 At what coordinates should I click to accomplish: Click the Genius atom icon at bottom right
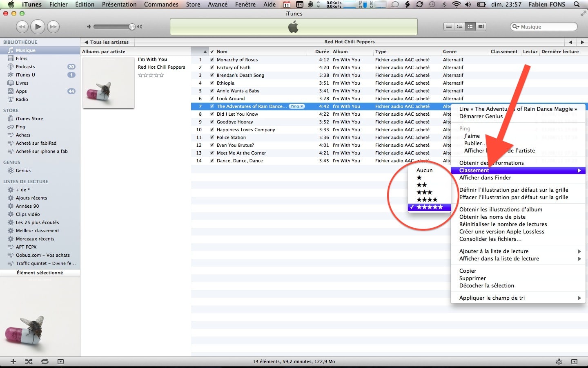(559, 361)
